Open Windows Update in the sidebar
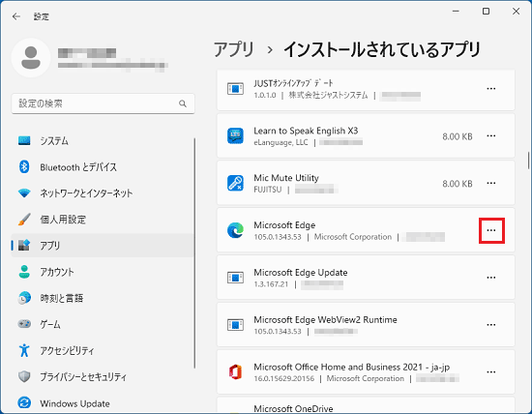Screen dimensions: 532x414 [103, 403]
